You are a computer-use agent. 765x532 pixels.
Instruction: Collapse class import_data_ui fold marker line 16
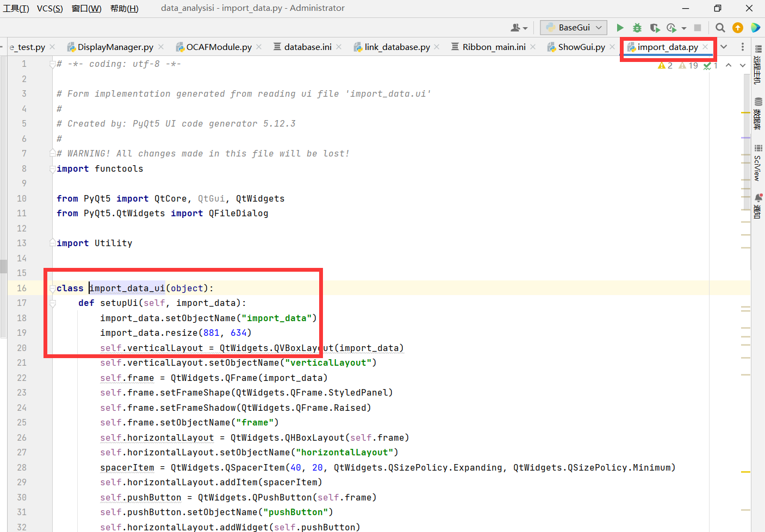coord(52,288)
